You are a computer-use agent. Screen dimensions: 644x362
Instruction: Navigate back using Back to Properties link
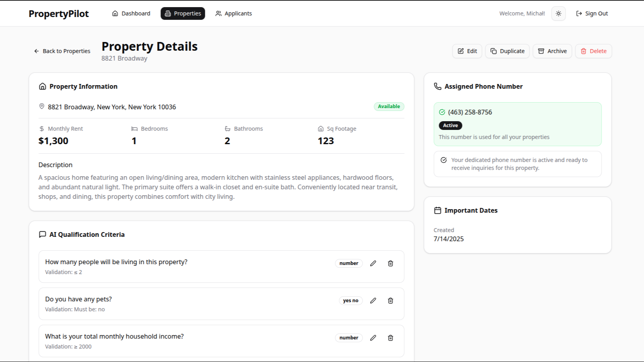[x=61, y=51]
